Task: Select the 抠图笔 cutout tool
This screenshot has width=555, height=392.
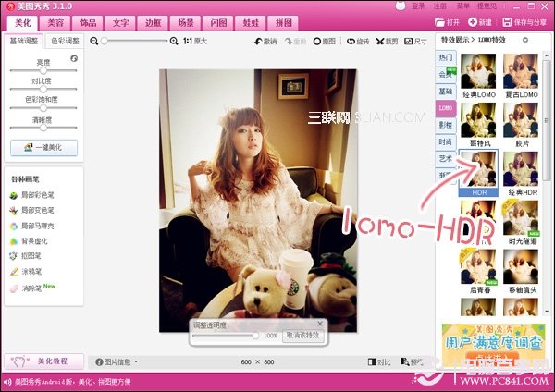Action: [x=26, y=256]
